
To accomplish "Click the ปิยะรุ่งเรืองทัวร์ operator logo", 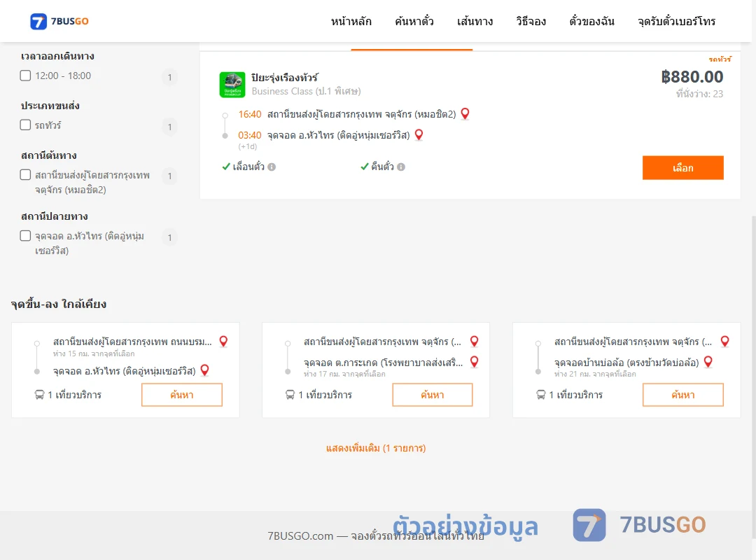I will coord(232,85).
